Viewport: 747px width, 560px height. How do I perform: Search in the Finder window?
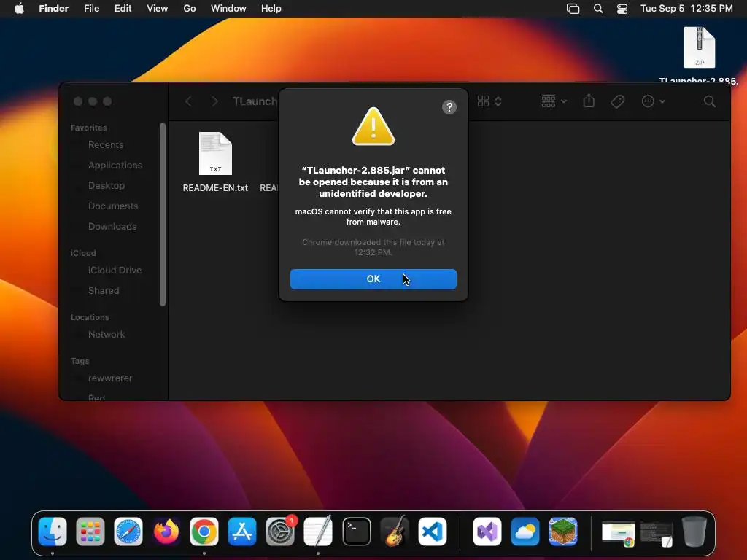(x=709, y=101)
